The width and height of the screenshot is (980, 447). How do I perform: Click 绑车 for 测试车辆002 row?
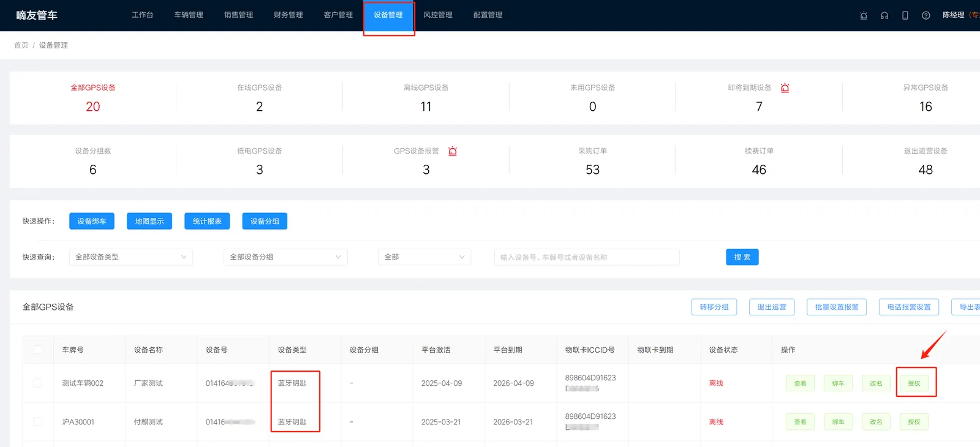coord(838,383)
